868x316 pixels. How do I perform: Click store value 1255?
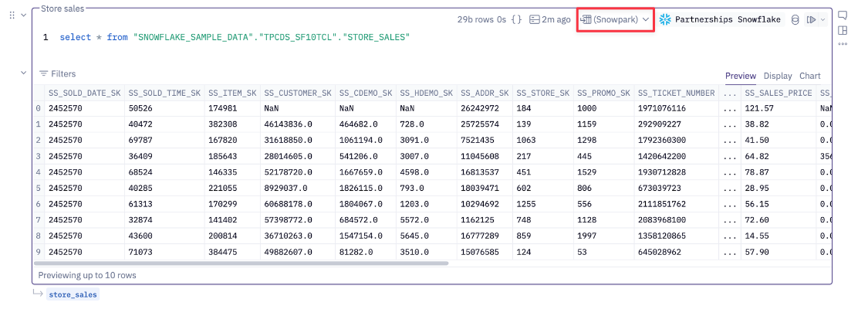[526, 204]
